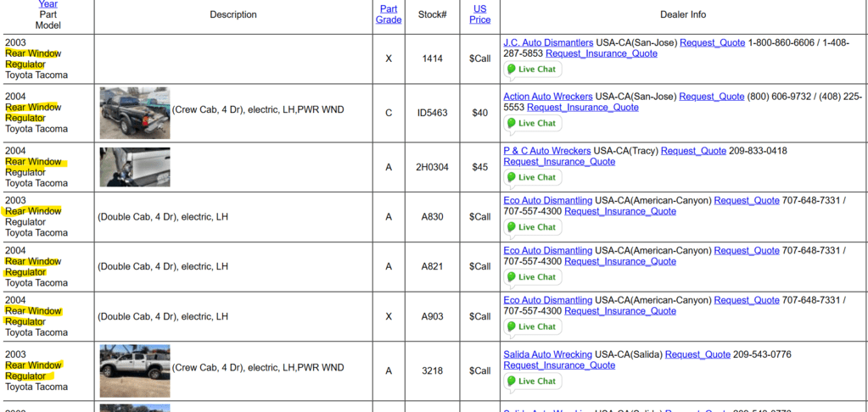Click Request_Quote for J.C. Auto Dismantlers
Image resolution: width=868 pixels, height=412 pixels.
tap(713, 42)
